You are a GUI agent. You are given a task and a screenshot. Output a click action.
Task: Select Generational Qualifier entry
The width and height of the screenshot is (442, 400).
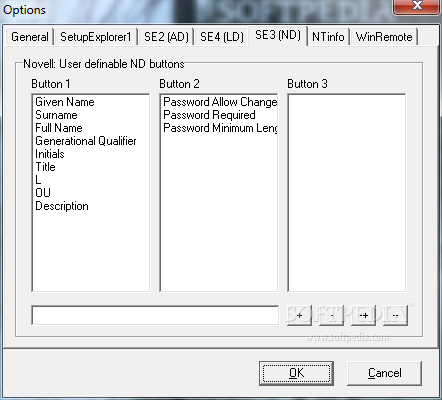coord(86,141)
